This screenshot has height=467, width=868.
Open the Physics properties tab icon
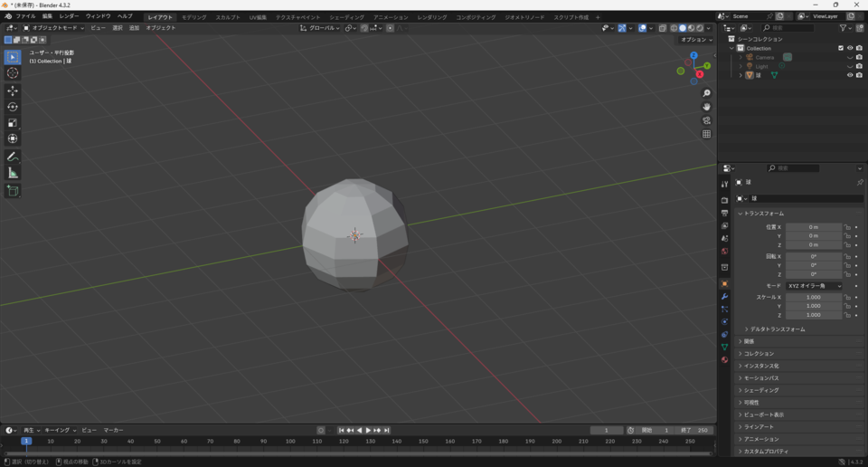click(724, 322)
